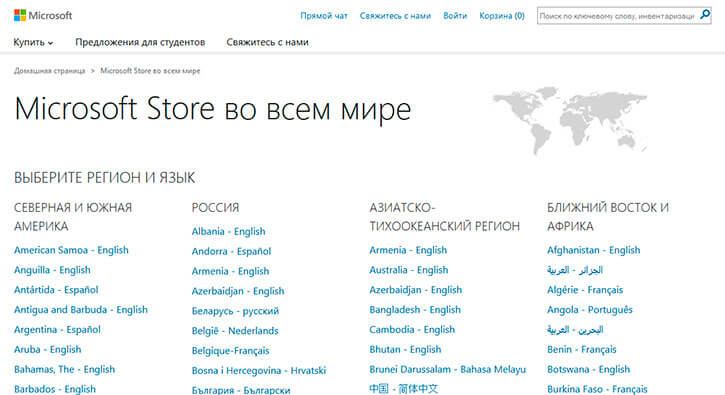The width and height of the screenshot is (725, 395).
Task: Select Albania - English
Action: point(228,232)
